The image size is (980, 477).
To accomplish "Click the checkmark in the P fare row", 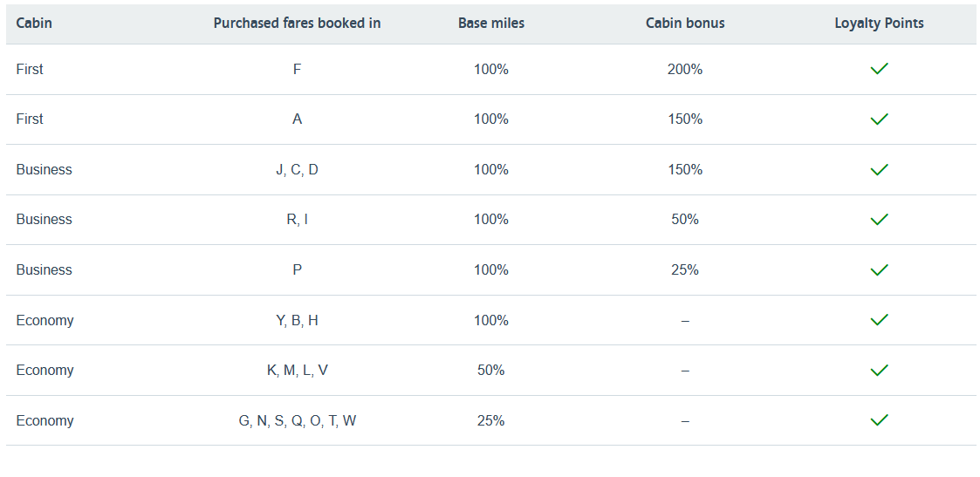I will 879,270.
